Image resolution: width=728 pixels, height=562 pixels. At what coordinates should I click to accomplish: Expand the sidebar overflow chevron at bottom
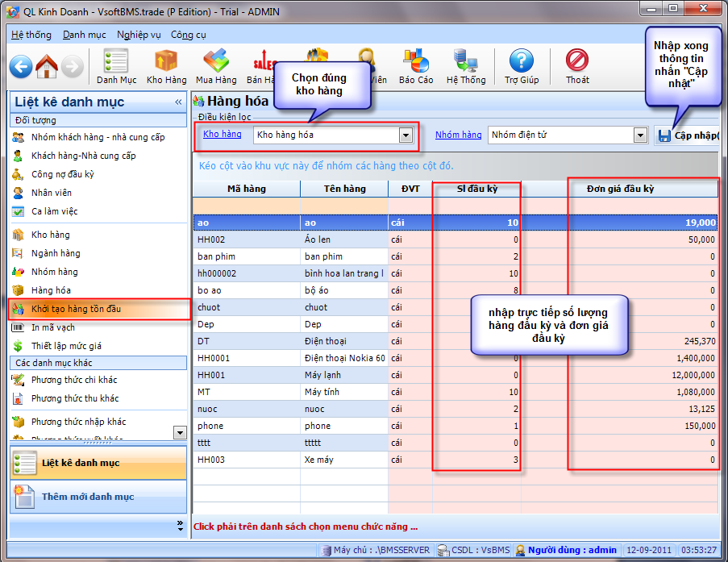(x=180, y=526)
